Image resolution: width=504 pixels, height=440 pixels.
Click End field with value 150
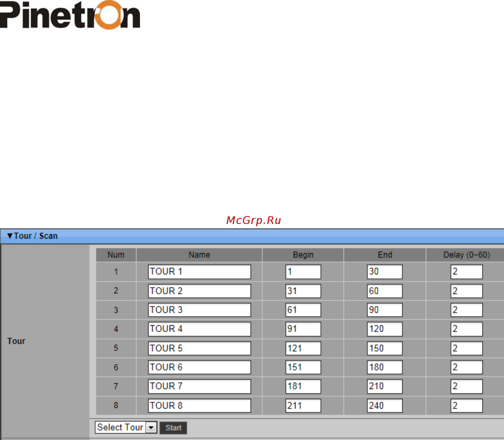tap(385, 348)
